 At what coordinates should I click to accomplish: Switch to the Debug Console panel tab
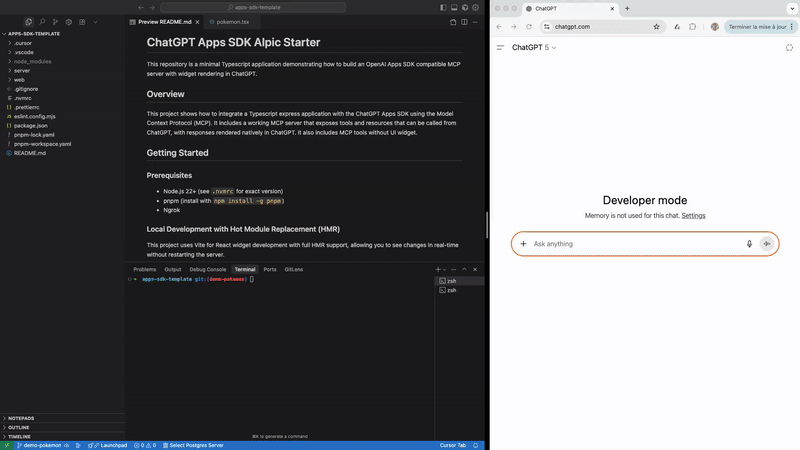209,269
